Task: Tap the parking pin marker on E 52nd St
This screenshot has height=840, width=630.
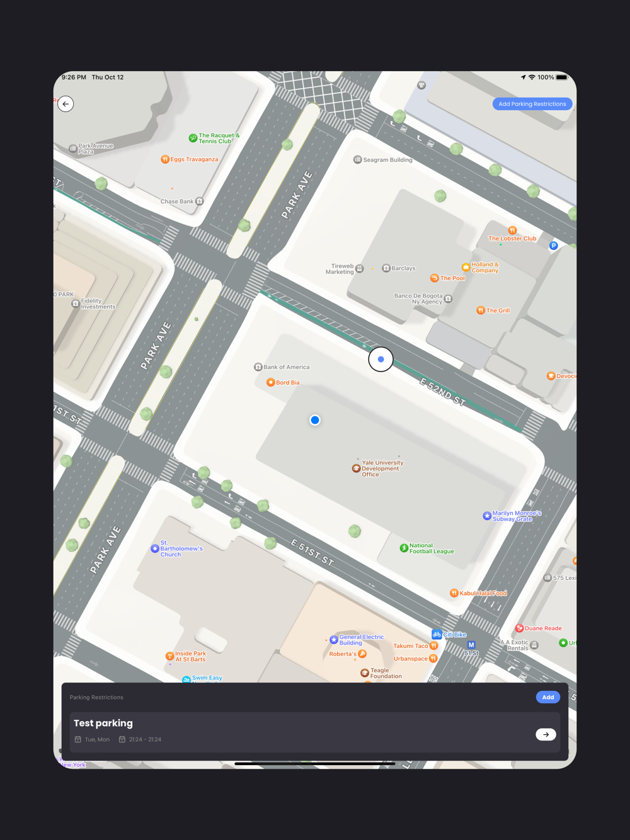Action: click(x=381, y=359)
